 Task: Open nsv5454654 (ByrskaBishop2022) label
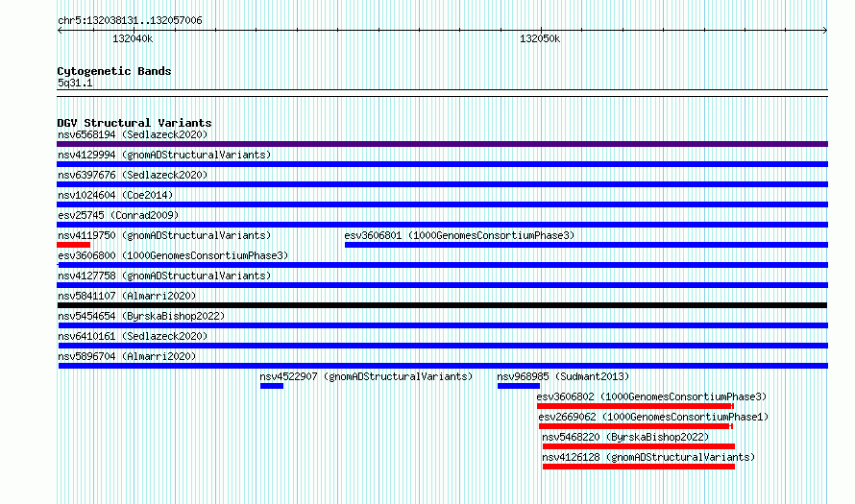point(141,316)
